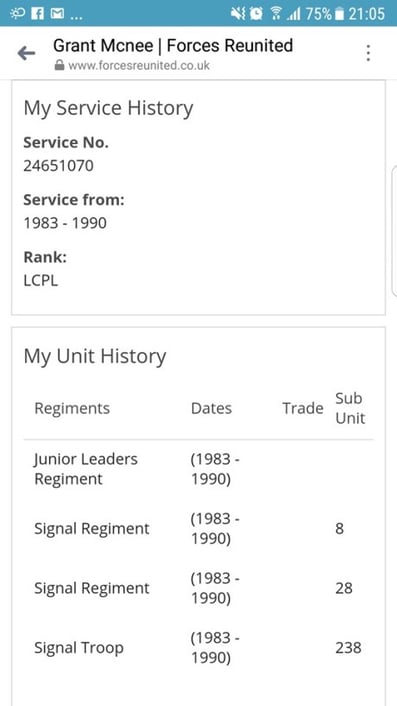Screen dimensions: 397x706
Task: Tap the side edge panel handle
Action: point(394,230)
